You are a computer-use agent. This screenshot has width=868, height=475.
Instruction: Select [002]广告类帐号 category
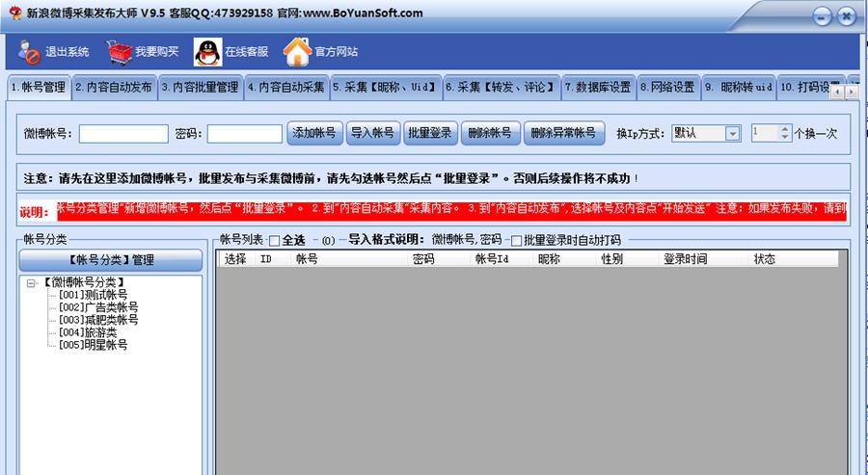click(98, 307)
